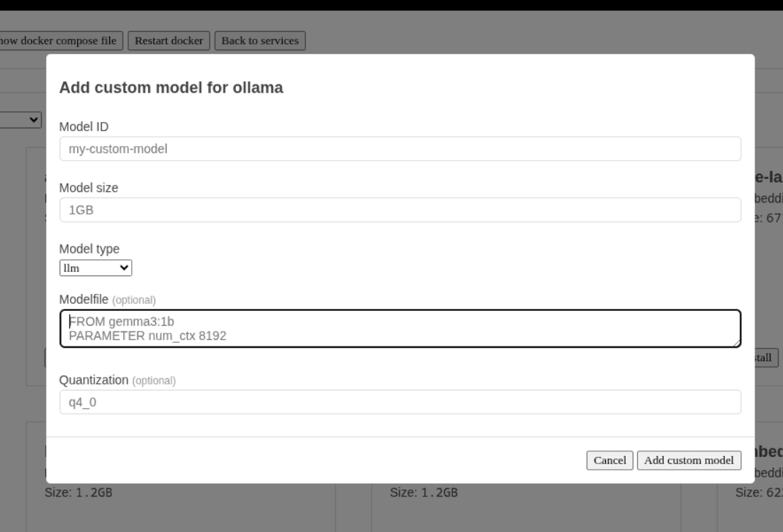This screenshot has width=783, height=532.
Task: Go Back to services
Action: click(260, 40)
